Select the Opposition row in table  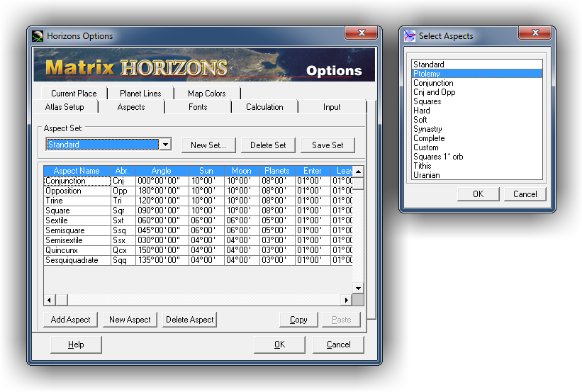point(198,191)
